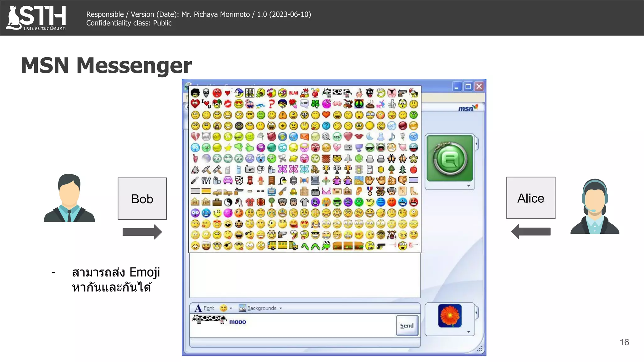Select the green four-leaf clover emoticon
This screenshot has width=644, height=362.
point(315,104)
